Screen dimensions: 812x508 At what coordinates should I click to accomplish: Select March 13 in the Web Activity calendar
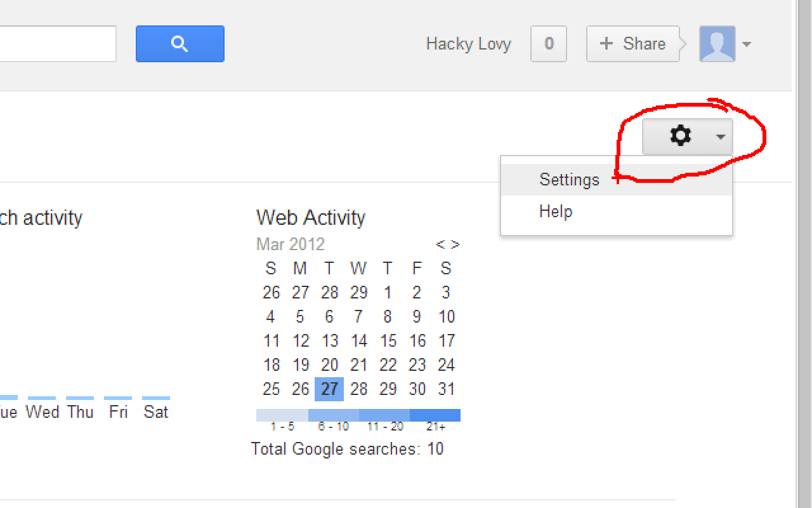click(329, 341)
